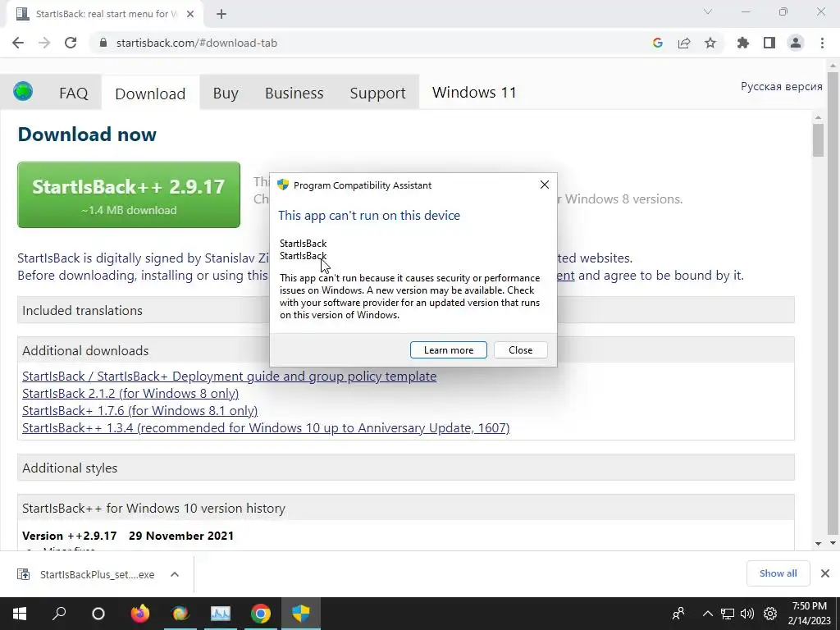This screenshot has height=630, width=840.
Task: Click Learn more in compatibility dialog
Action: (x=449, y=349)
